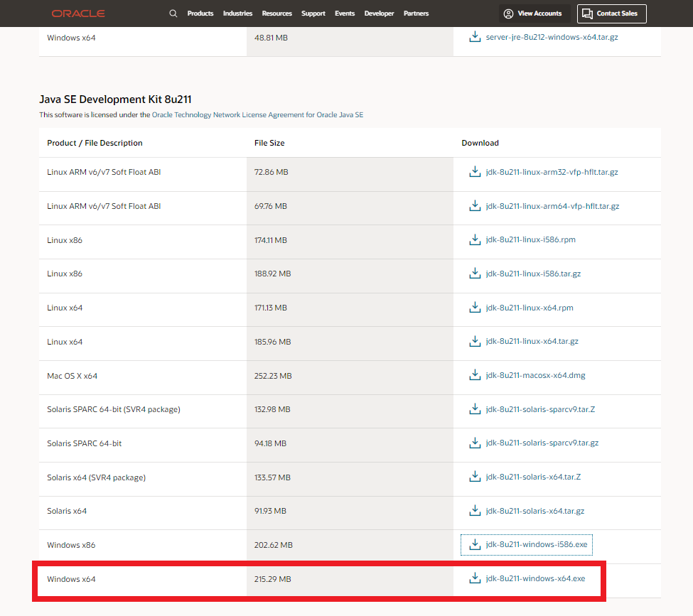Download jdk-8u211-windows-i586.exe file link
This screenshot has width=693, height=616.
tap(537, 544)
